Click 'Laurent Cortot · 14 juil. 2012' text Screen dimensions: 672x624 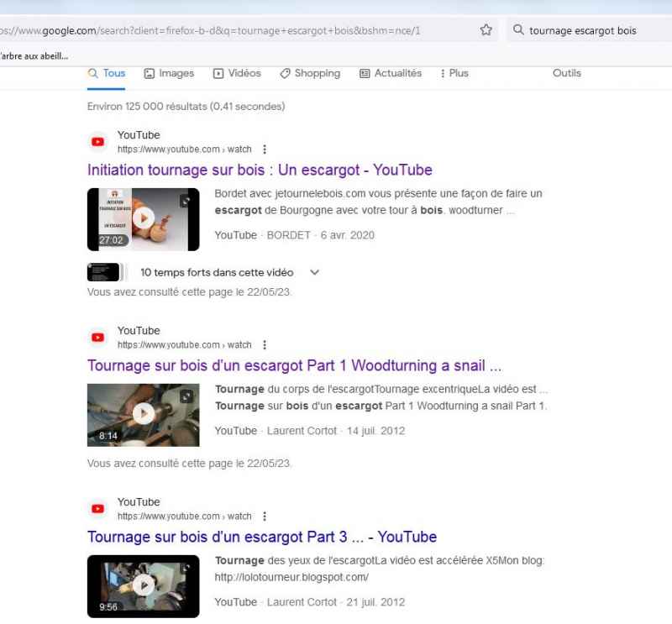pos(335,431)
